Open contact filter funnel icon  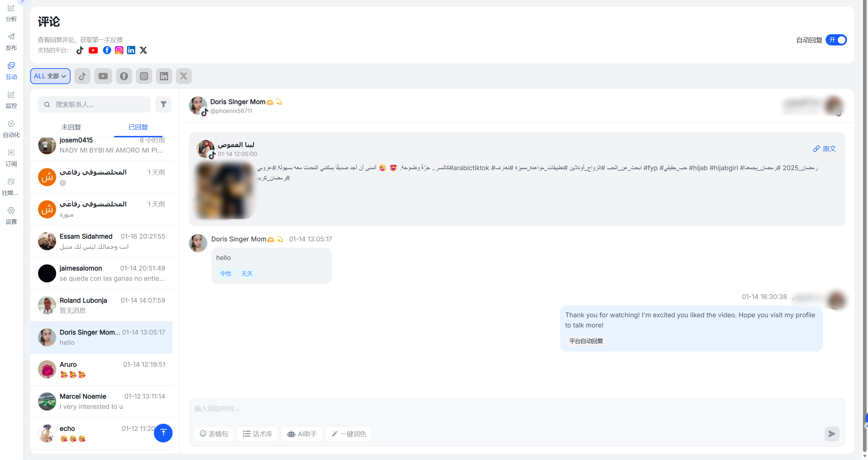tap(163, 104)
